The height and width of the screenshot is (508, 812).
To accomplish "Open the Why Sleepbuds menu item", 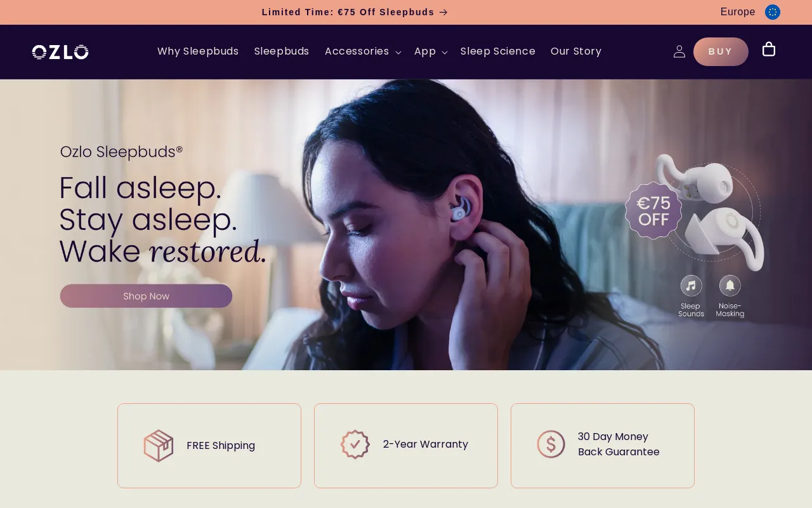I will point(198,51).
